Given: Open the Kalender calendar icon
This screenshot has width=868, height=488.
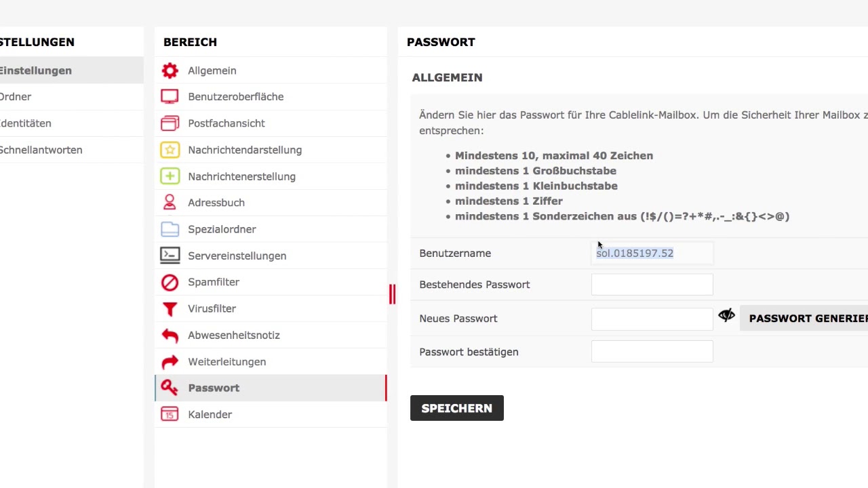Looking at the screenshot, I should tap(170, 415).
